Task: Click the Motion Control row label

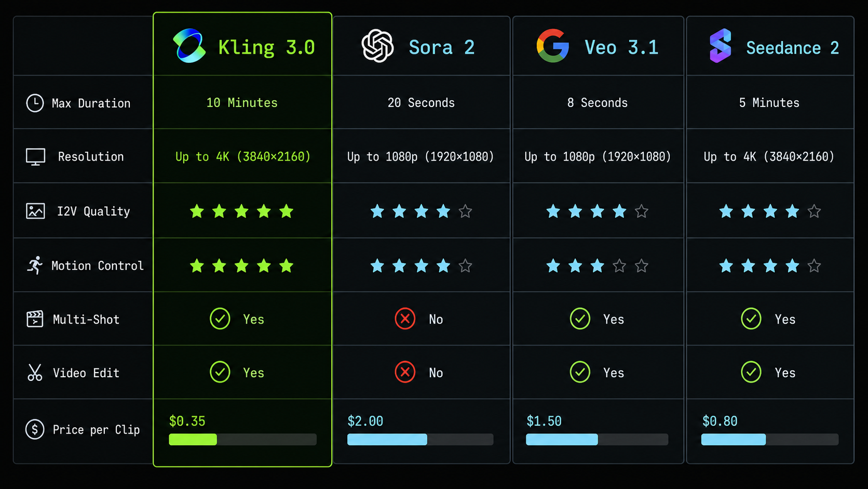Action: tap(98, 266)
